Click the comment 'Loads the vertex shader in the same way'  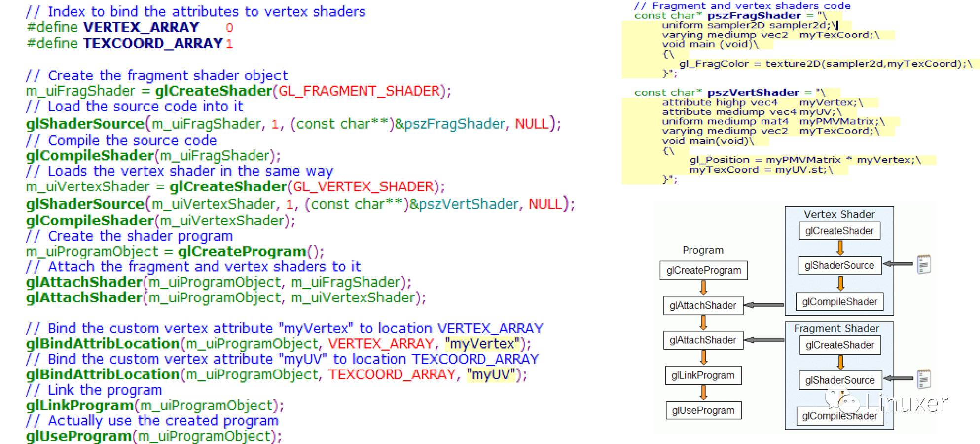(x=180, y=171)
